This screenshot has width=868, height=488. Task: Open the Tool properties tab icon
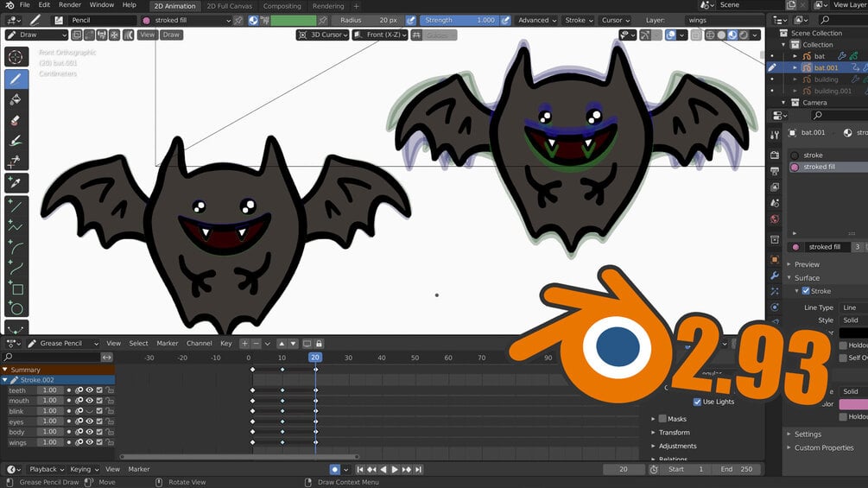pyautogui.click(x=775, y=135)
